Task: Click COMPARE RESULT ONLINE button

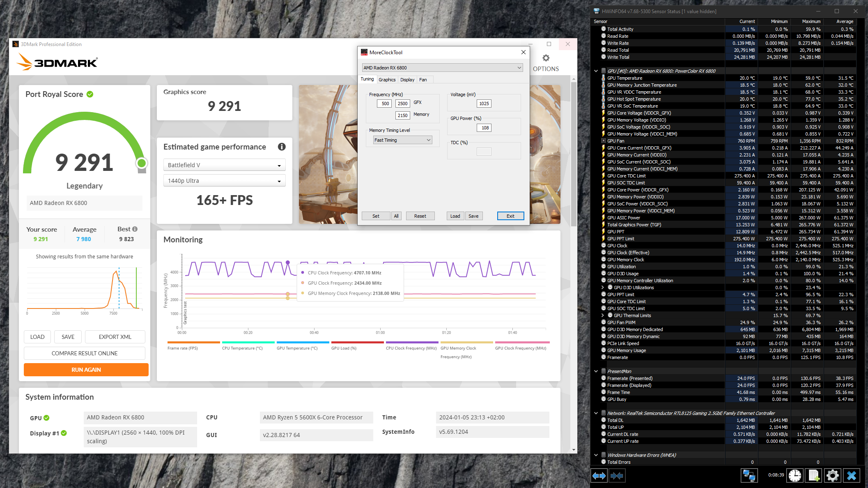Action: (x=85, y=353)
